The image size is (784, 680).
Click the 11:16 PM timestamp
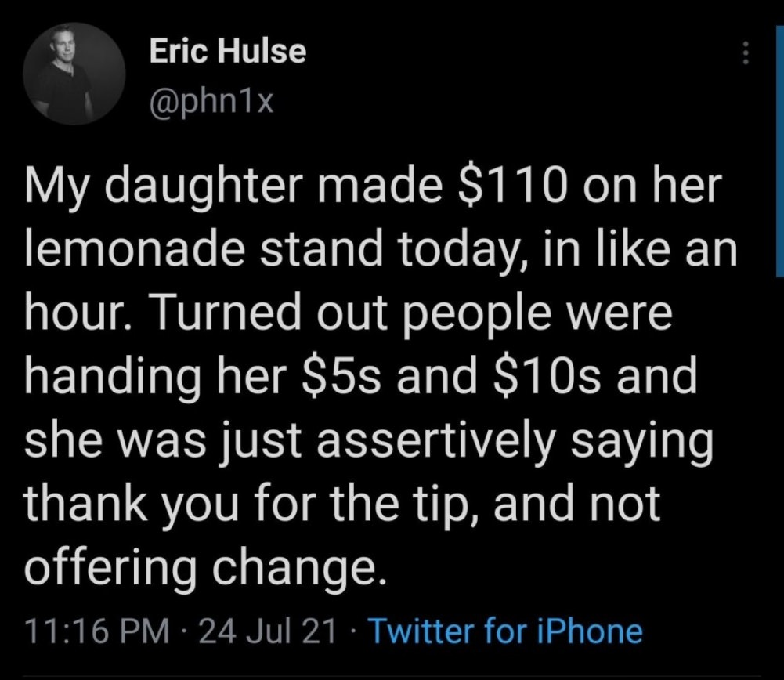coord(97,631)
